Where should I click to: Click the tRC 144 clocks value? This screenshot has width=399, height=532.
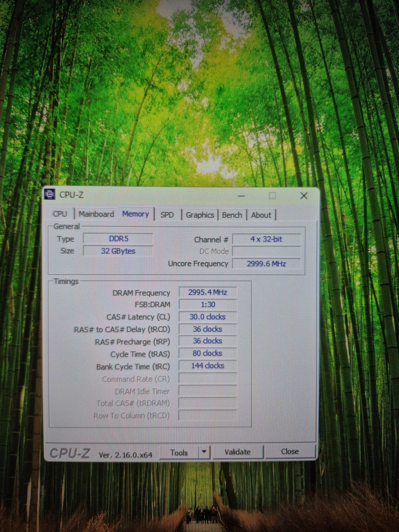coord(208,366)
